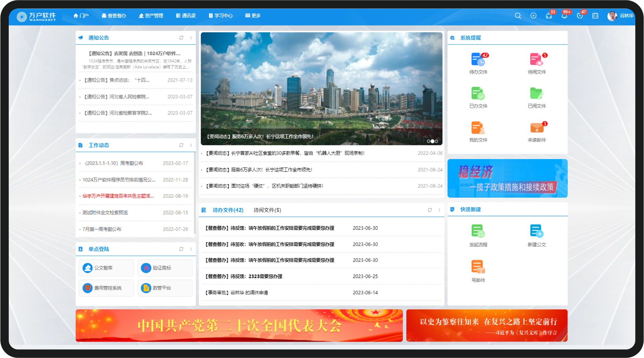Select the third carousel indicator dot
The height and width of the screenshot is (358, 644).
pyautogui.click(x=436, y=141)
